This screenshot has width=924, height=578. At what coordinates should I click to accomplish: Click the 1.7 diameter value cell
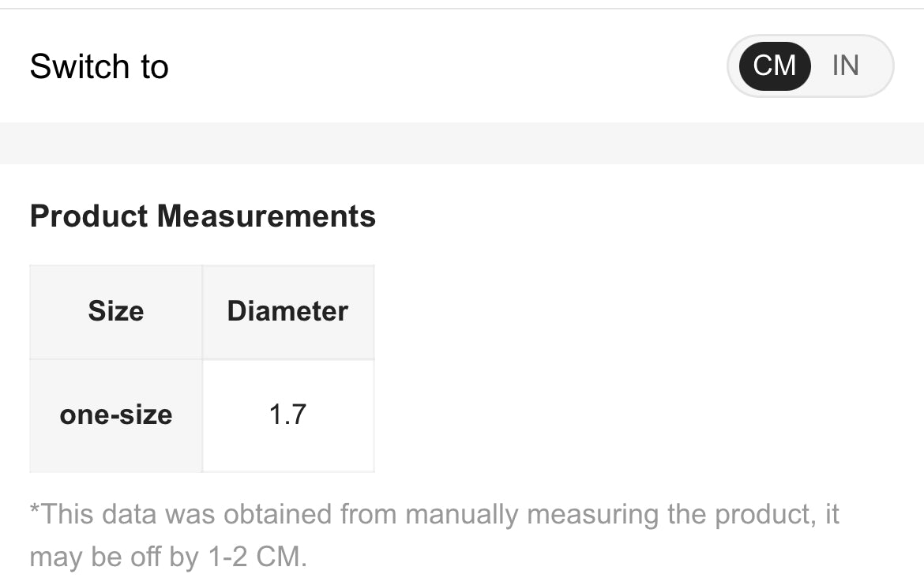[x=287, y=415]
